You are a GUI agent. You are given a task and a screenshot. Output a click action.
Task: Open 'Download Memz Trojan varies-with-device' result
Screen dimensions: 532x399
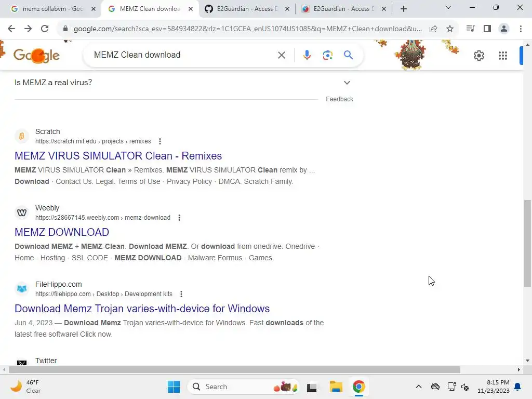point(142,309)
